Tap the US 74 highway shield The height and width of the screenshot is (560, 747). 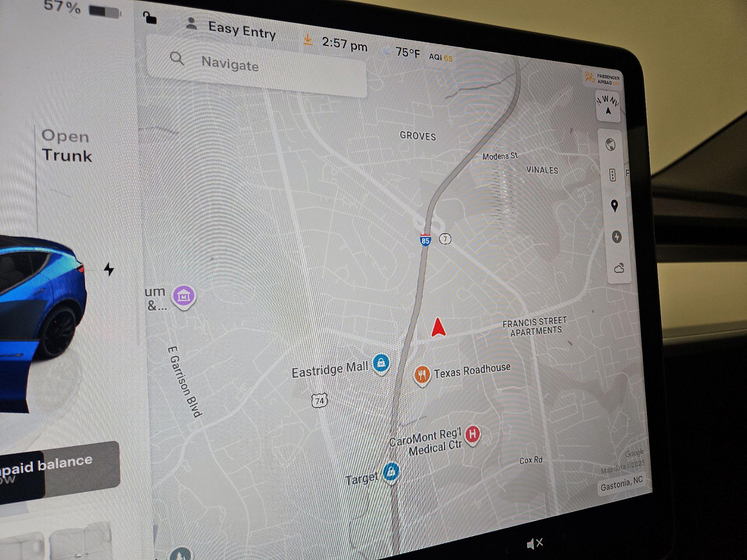click(319, 401)
